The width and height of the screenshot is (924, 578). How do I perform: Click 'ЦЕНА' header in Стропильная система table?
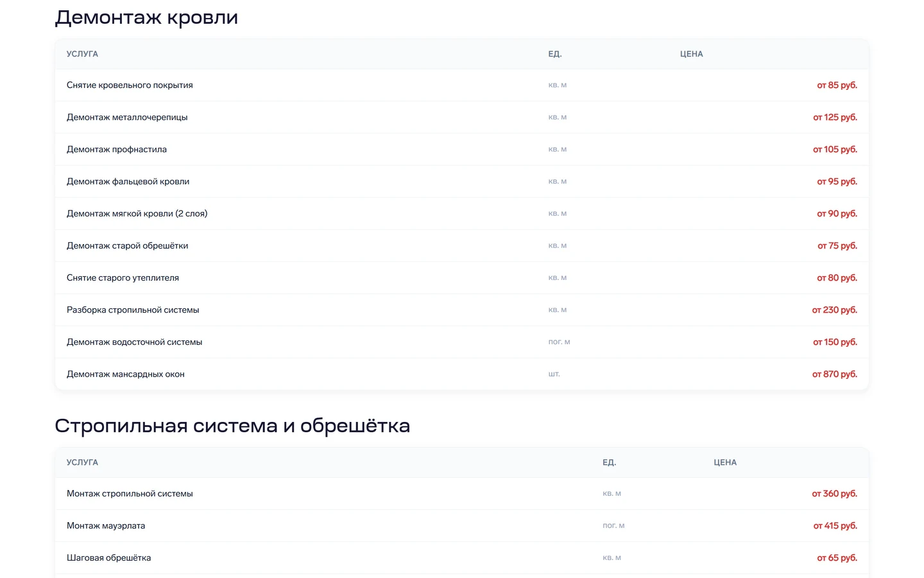tap(725, 462)
